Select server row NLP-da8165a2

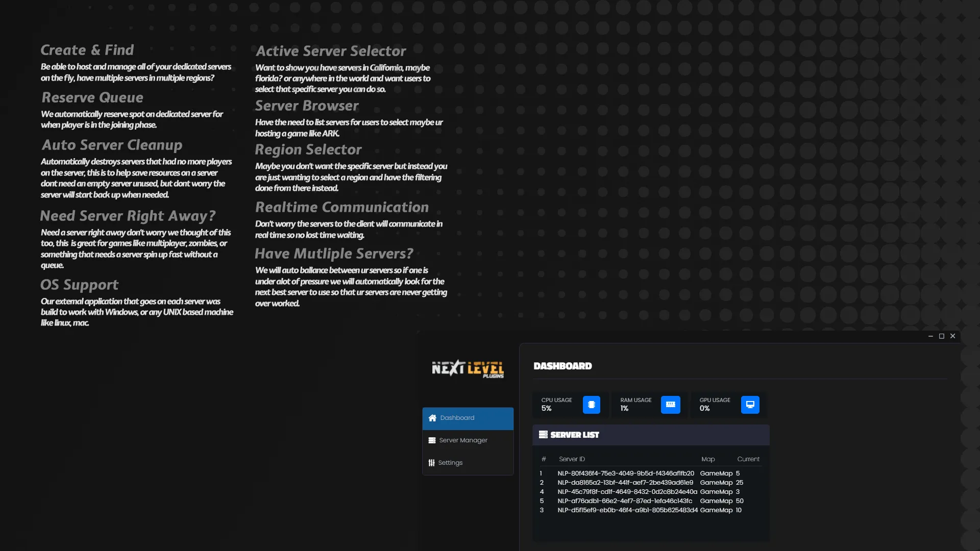coord(625,483)
